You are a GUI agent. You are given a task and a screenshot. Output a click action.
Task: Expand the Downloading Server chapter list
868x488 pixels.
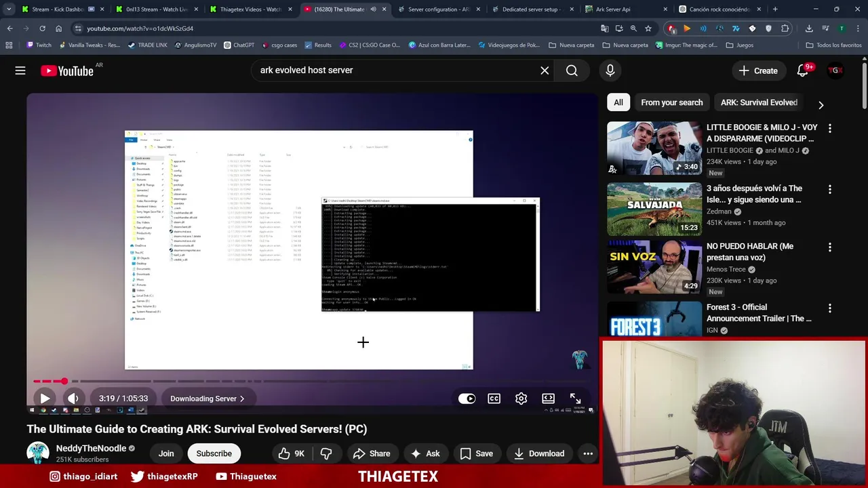[x=207, y=399]
